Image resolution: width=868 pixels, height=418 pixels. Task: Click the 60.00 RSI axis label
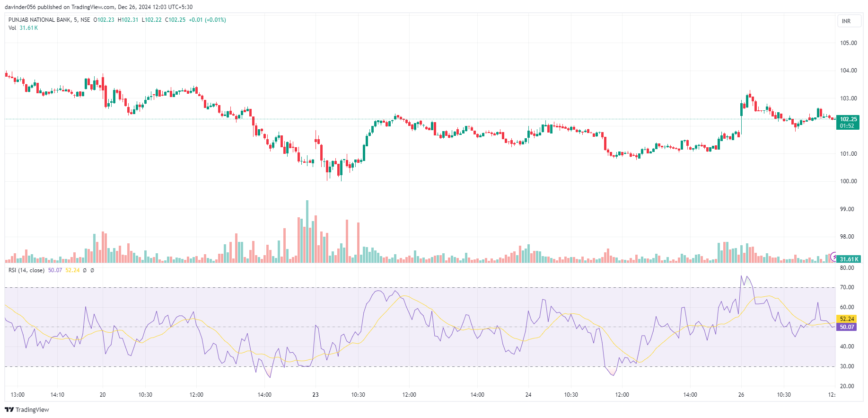[847, 307]
